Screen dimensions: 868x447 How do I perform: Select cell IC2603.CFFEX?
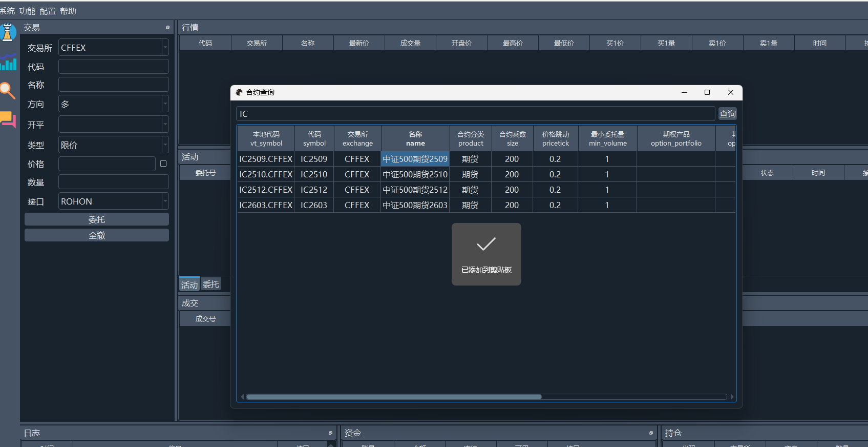266,205
